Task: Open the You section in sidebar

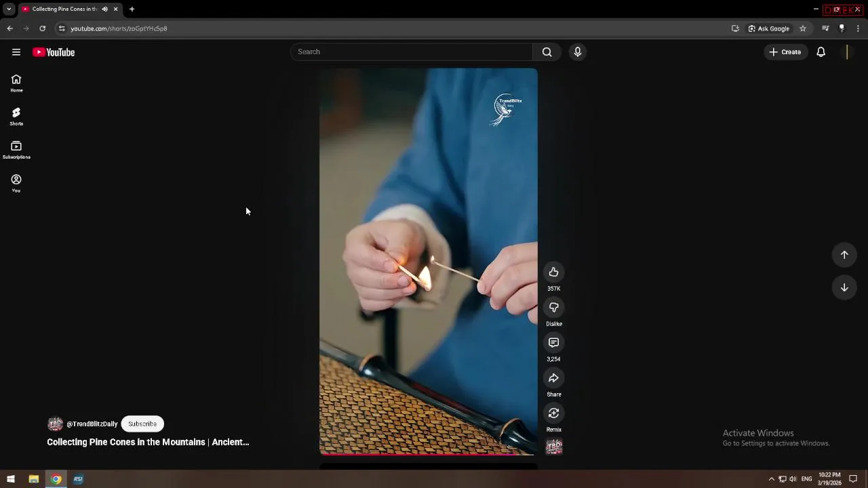Action: click(16, 183)
